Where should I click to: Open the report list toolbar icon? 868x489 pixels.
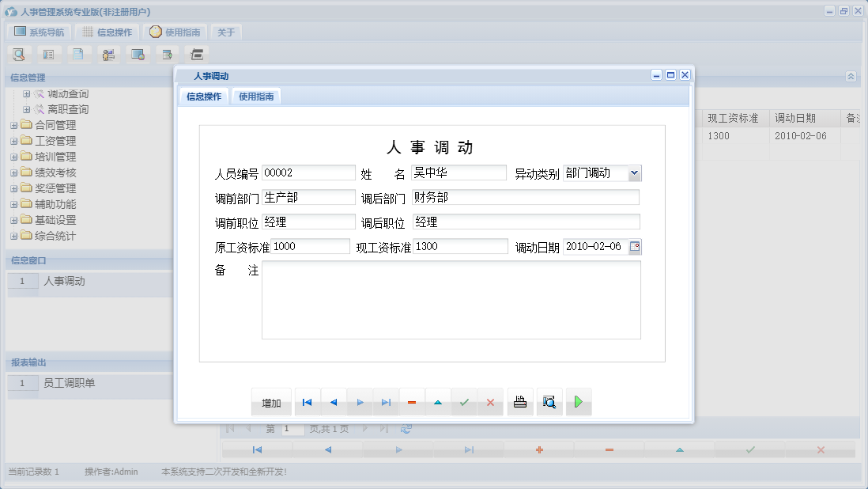(48, 54)
